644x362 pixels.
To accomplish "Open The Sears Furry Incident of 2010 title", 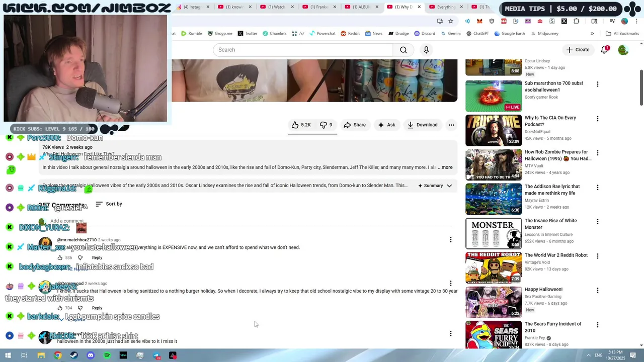I will [x=553, y=327].
